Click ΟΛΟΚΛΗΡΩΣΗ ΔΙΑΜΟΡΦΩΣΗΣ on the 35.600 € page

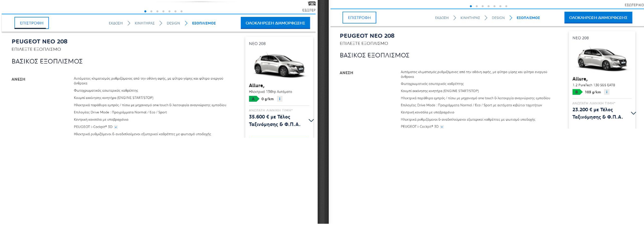pyautogui.click(x=275, y=23)
